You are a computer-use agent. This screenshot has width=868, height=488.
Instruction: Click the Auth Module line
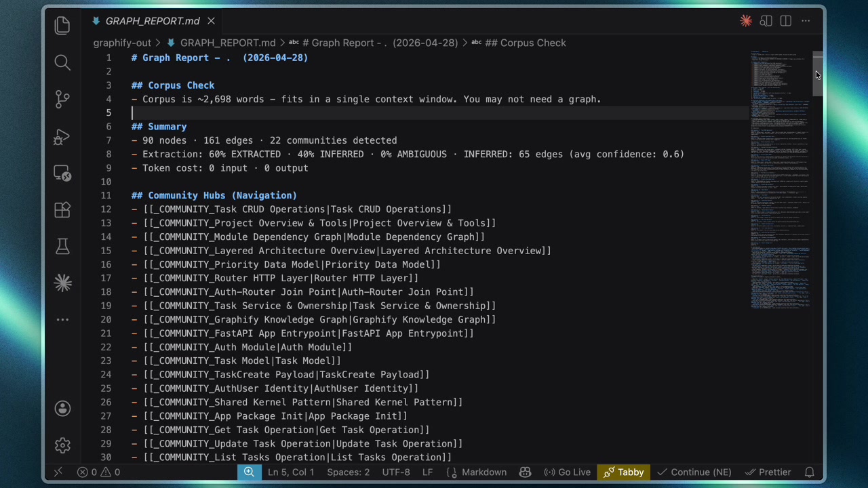pos(242,347)
